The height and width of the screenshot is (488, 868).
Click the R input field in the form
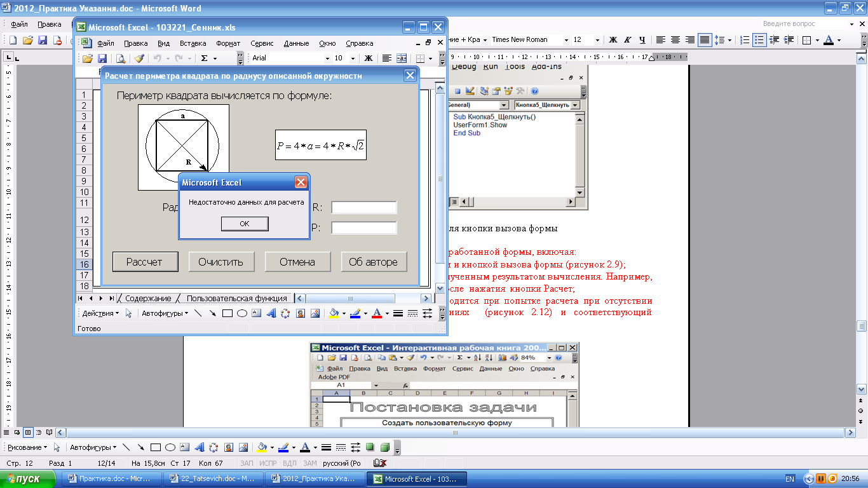click(x=364, y=207)
